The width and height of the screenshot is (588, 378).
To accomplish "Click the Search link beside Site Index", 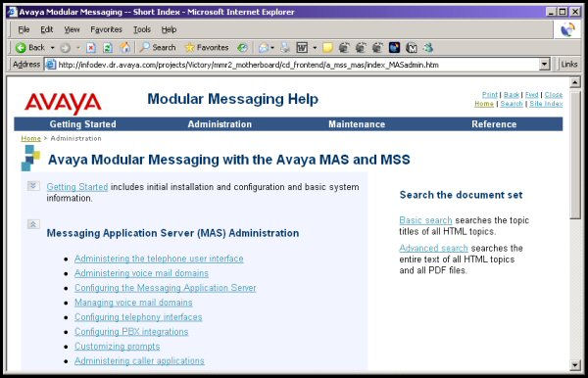I will click(x=512, y=104).
